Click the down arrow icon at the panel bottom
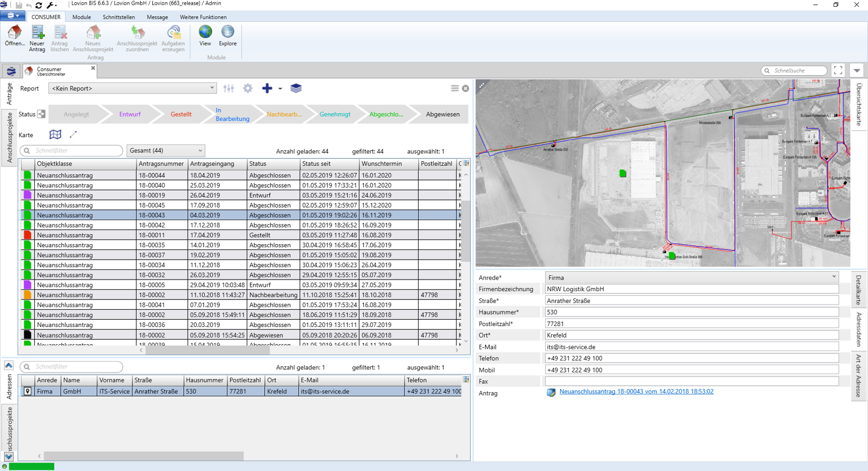The height and width of the screenshot is (471, 868). [x=9, y=456]
